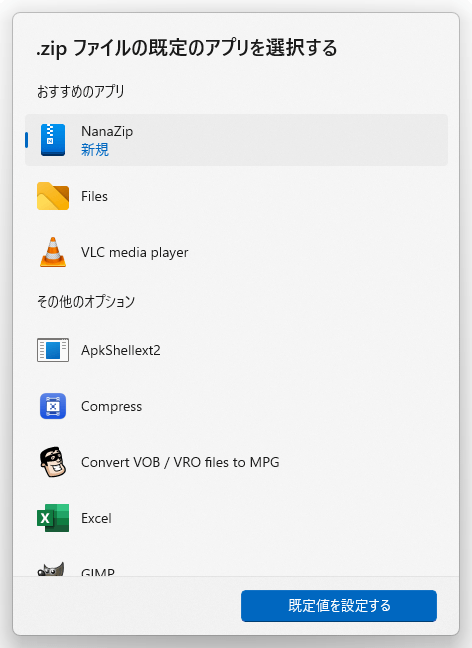Click the GIMP mascot icon

(x=51, y=569)
